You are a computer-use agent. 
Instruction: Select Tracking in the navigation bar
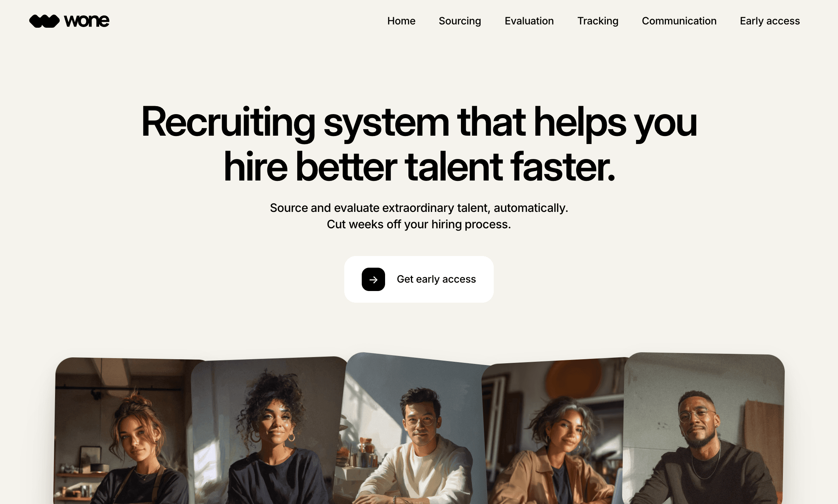tap(598, 21)
